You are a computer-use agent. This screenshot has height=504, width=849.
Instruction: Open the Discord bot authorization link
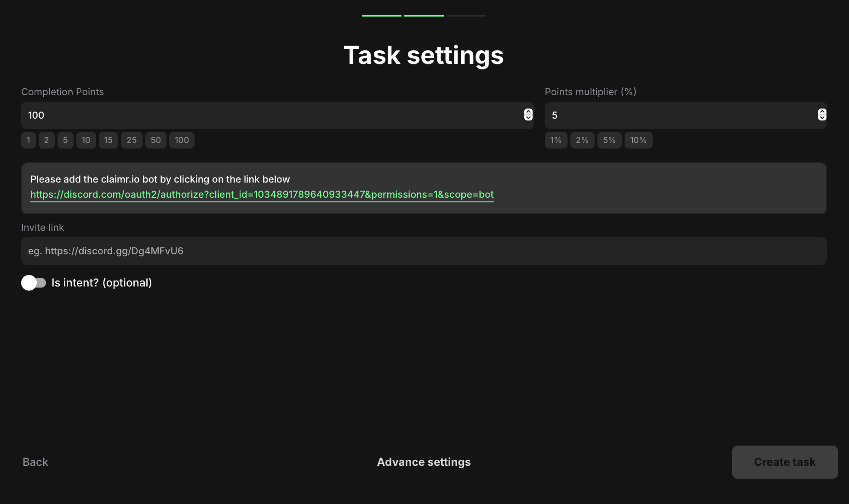point(262,195)
